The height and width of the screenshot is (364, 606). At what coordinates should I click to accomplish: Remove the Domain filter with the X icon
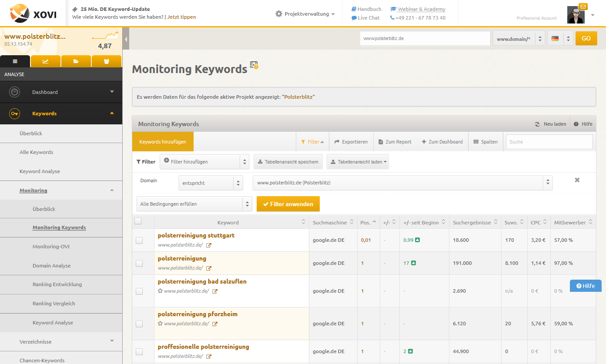click(x=577, y=180)
